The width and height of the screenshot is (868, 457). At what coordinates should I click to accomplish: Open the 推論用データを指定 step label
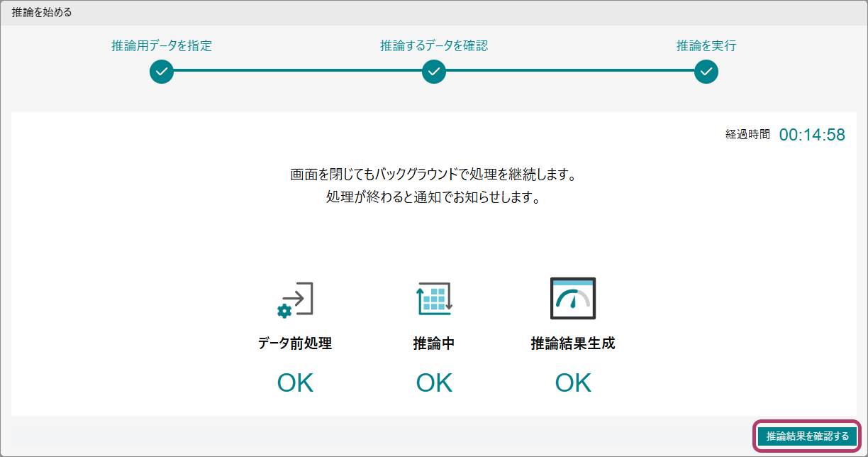(162, 46)
